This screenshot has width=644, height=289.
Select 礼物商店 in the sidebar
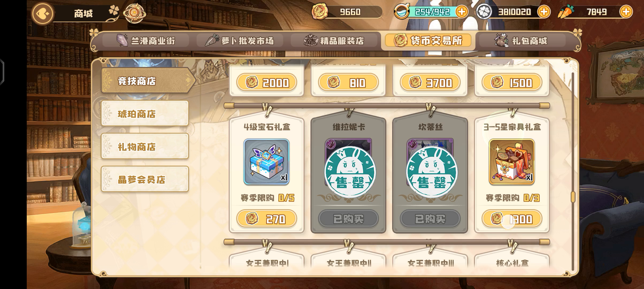point(145,146)
